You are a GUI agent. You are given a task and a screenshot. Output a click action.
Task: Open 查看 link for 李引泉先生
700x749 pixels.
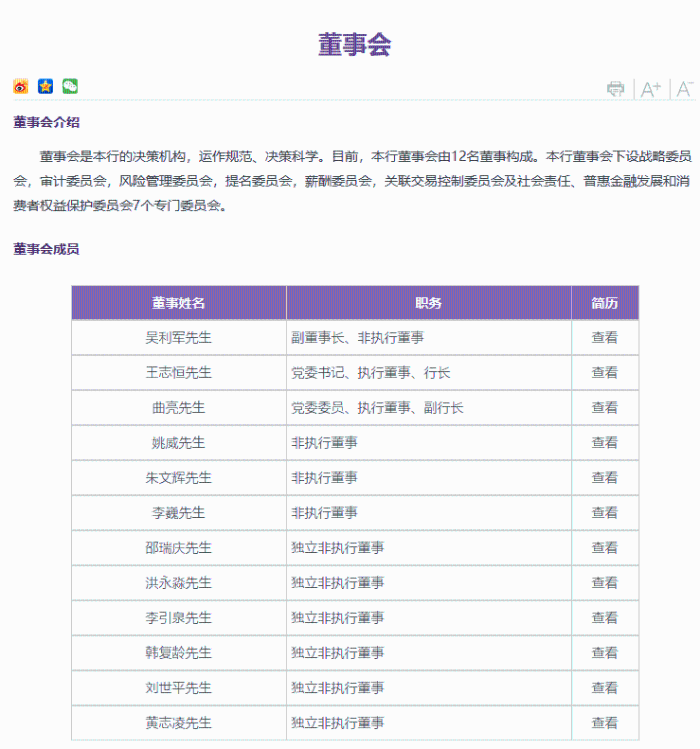(604, 618)
